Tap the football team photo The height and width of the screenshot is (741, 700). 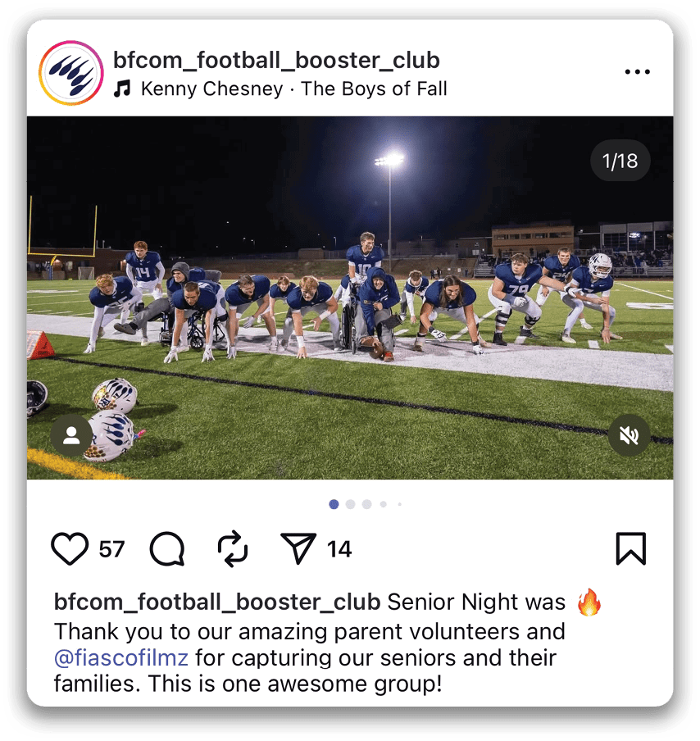[x=350, y=298]
